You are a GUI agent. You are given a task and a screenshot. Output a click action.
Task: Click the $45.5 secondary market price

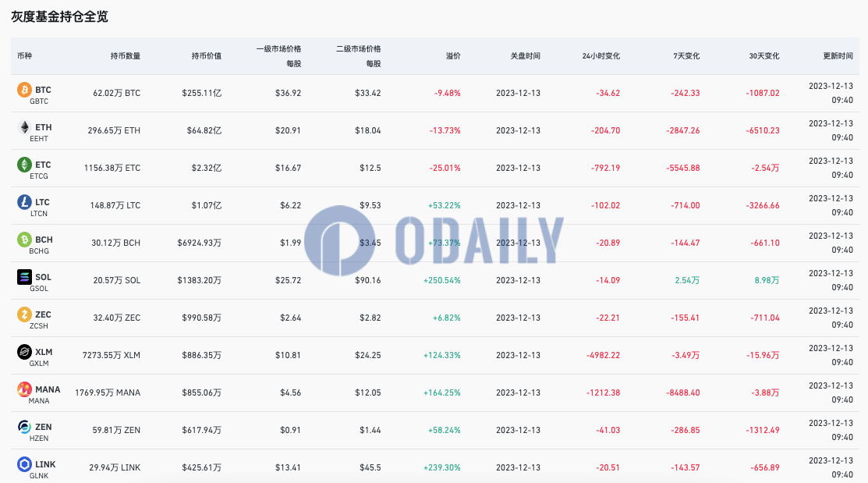click(x=370, y=467)
